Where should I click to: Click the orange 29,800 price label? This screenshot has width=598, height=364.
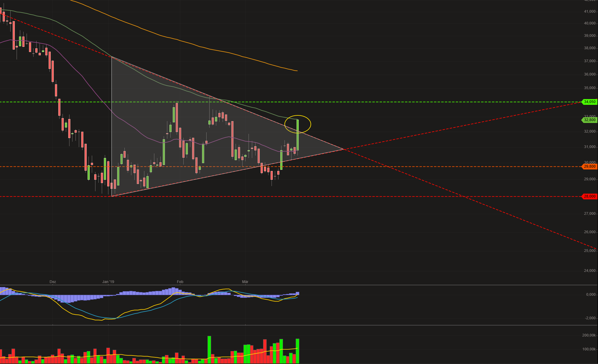(589, 166)
